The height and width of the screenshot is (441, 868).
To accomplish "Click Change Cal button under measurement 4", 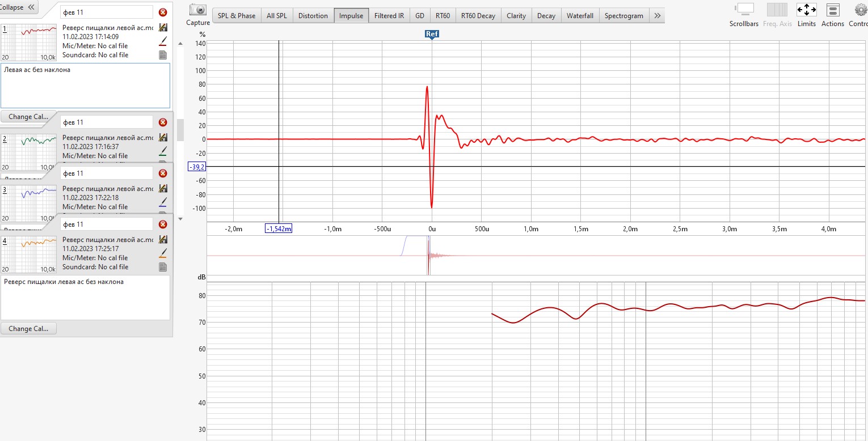I will [28, 328].
